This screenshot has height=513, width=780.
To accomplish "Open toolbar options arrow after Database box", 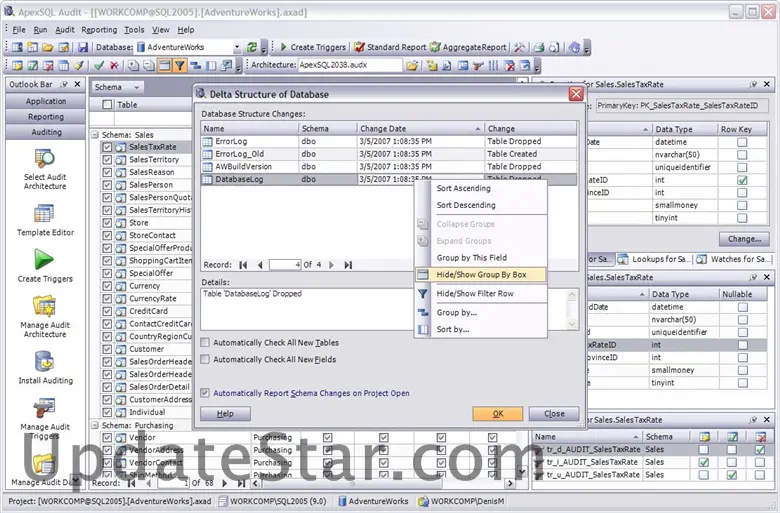I will 264,48.
